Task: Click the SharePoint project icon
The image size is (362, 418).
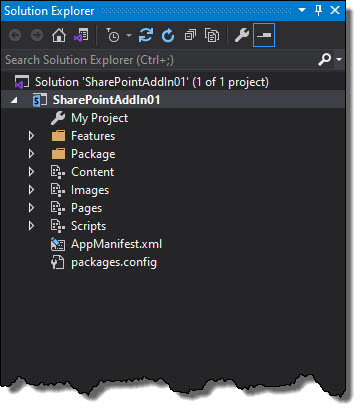Action: (x=40, y=100)
